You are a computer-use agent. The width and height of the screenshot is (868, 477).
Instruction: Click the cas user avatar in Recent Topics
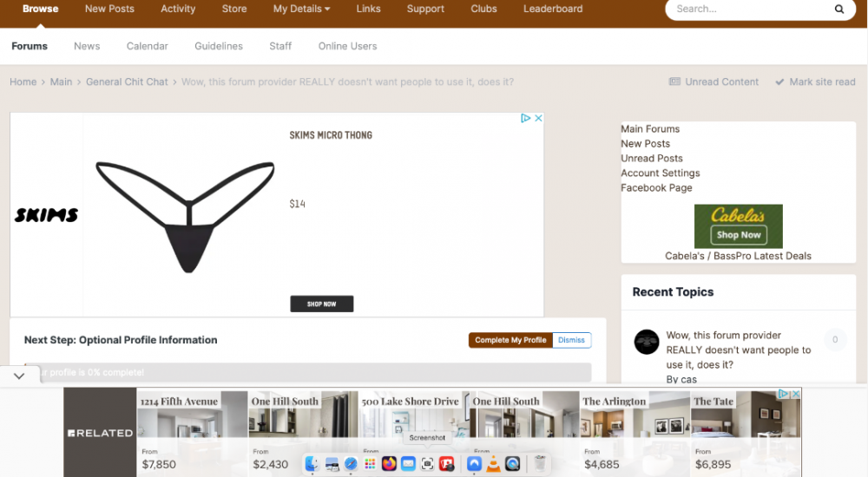647,342
